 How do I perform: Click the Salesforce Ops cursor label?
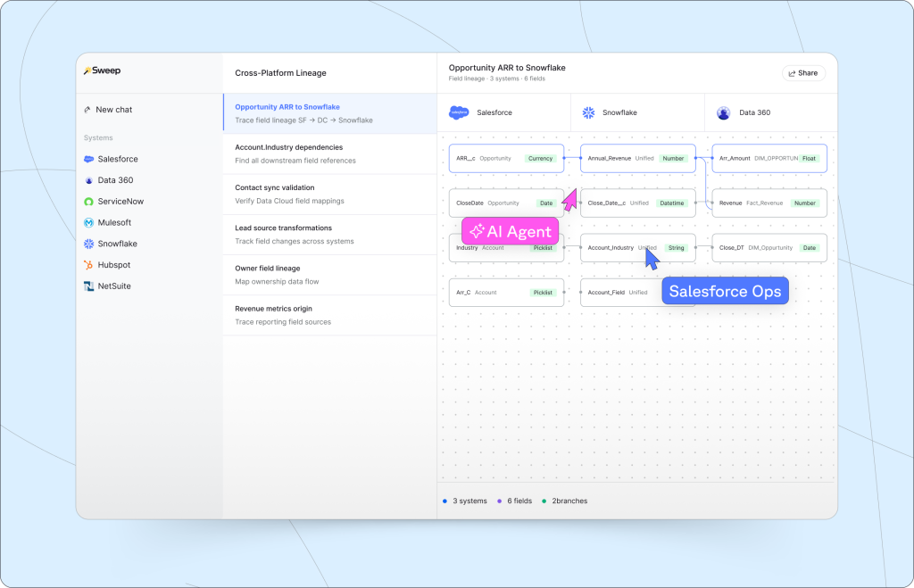tap(725, 291)
